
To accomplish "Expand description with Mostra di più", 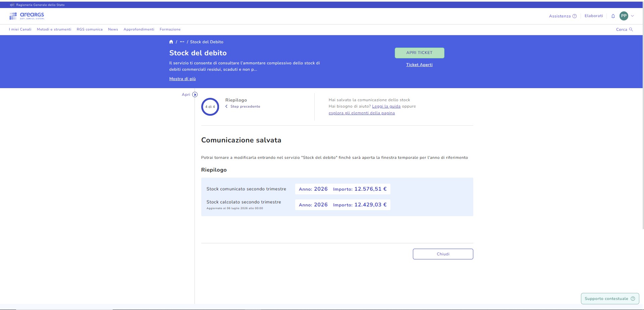I will click(182, 79).
